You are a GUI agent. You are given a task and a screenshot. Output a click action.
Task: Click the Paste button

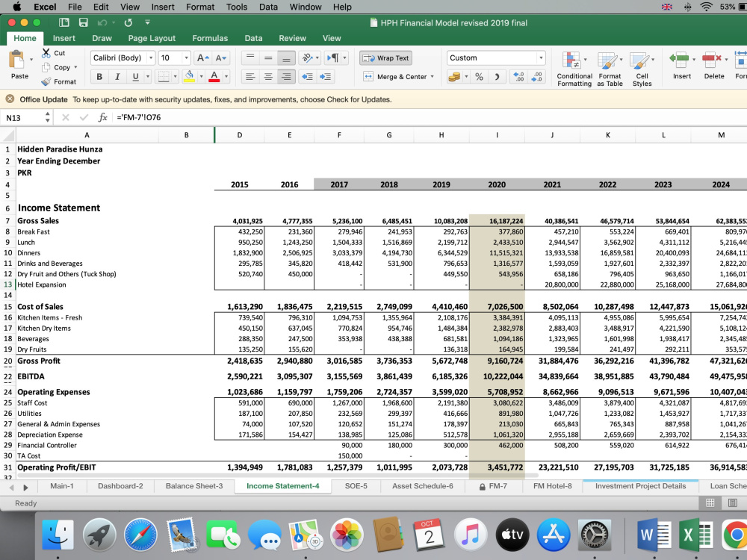point(19,65)
